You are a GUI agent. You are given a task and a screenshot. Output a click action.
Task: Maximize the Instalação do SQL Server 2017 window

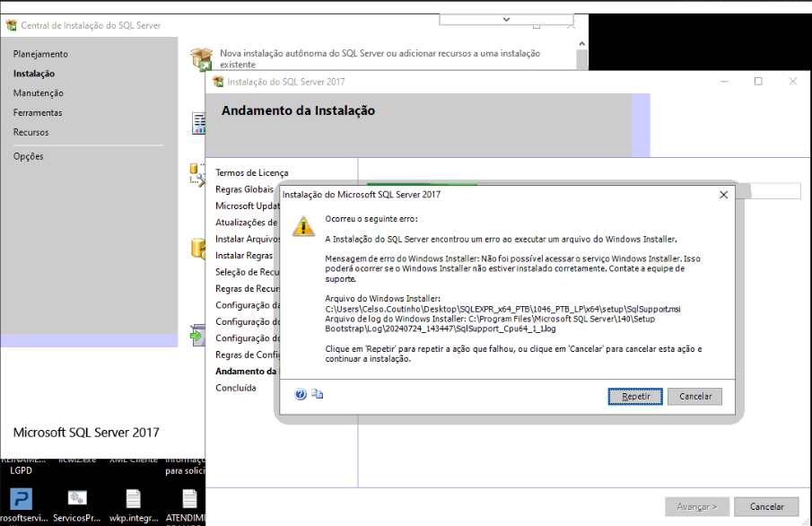tap(758, 82)
